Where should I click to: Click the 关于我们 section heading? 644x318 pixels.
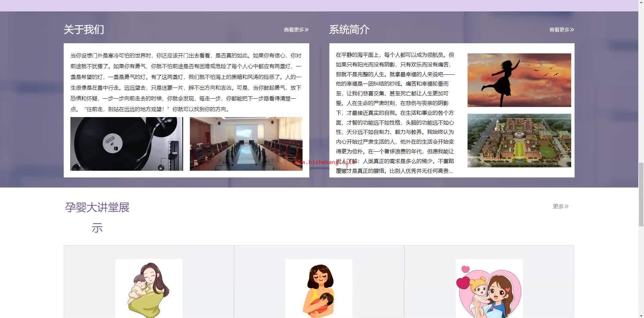point(84,30)
